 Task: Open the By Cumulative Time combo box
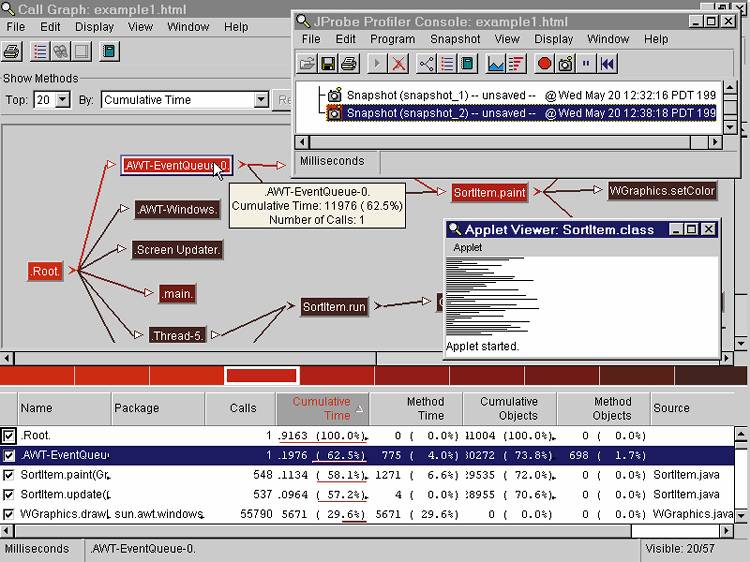(x=185, y=100)
